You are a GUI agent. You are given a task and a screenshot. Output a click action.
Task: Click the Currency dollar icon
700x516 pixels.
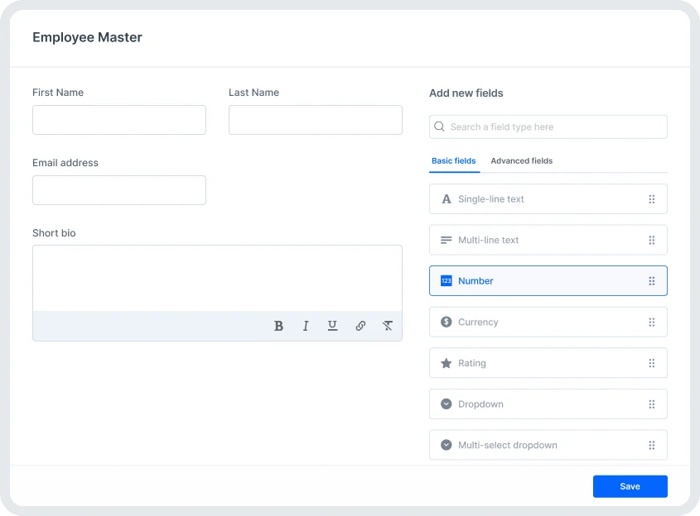pyautogui.click(x=446, y=322)
